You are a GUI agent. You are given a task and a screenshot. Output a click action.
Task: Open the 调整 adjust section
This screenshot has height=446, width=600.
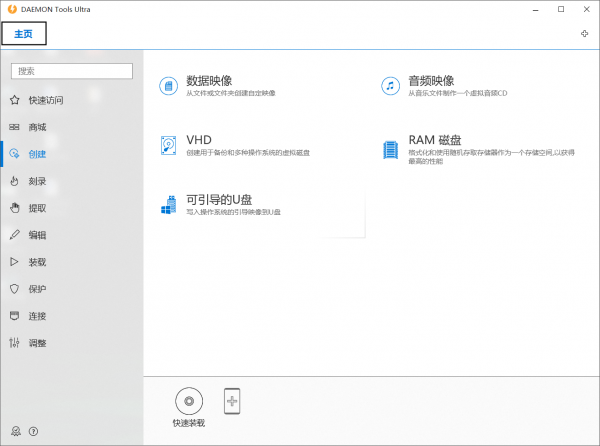coord(38,343)
